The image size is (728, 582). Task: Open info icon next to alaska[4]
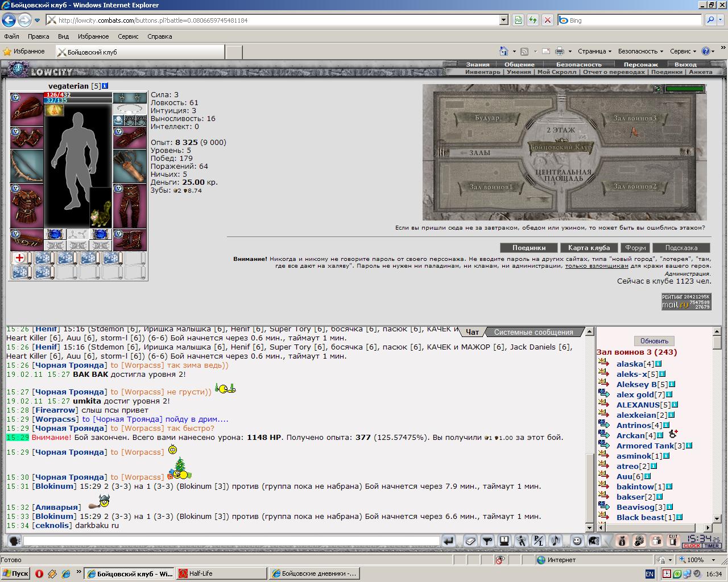658,364
